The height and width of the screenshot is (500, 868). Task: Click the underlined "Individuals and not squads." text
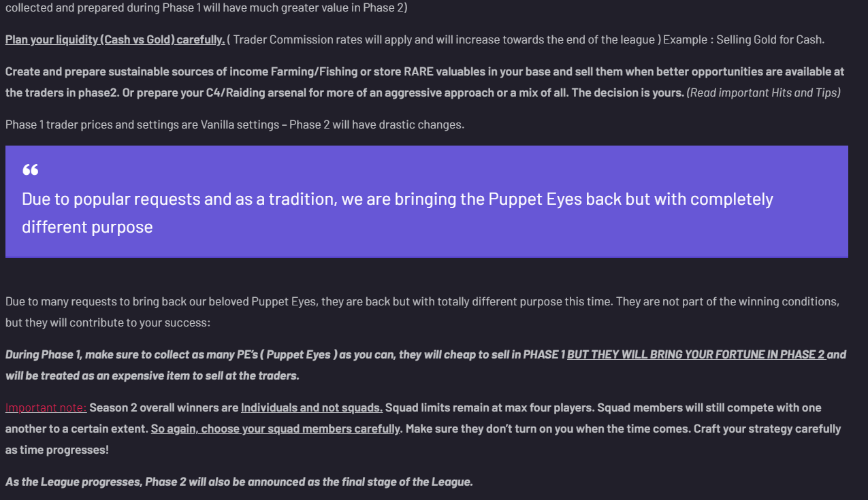click(311, 407)
